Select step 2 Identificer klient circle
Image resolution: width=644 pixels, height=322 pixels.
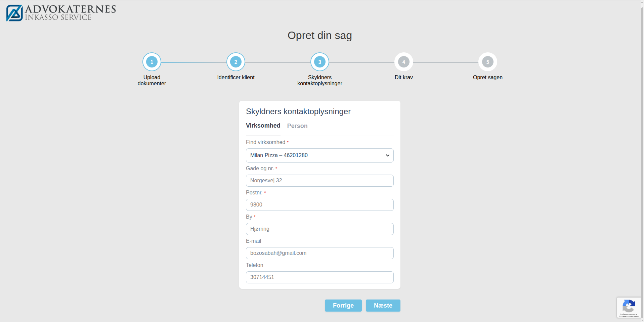tap(235, 62)
